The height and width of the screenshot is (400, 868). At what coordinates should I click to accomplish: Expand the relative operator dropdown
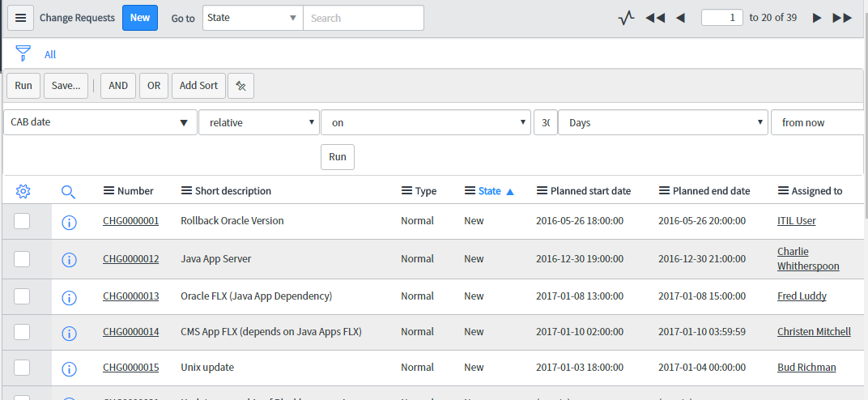[258, 122]
